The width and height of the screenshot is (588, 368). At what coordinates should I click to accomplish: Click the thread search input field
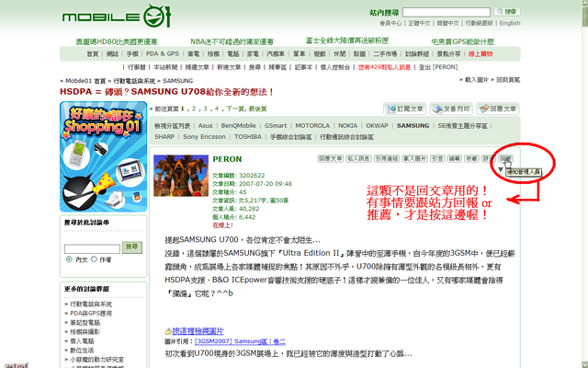click(x=92, y=248)
